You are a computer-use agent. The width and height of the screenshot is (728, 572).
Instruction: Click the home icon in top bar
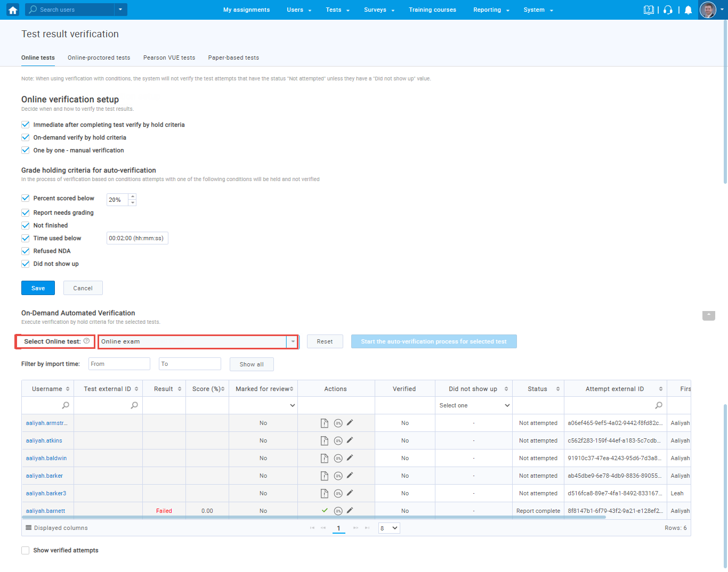point(13,10)
